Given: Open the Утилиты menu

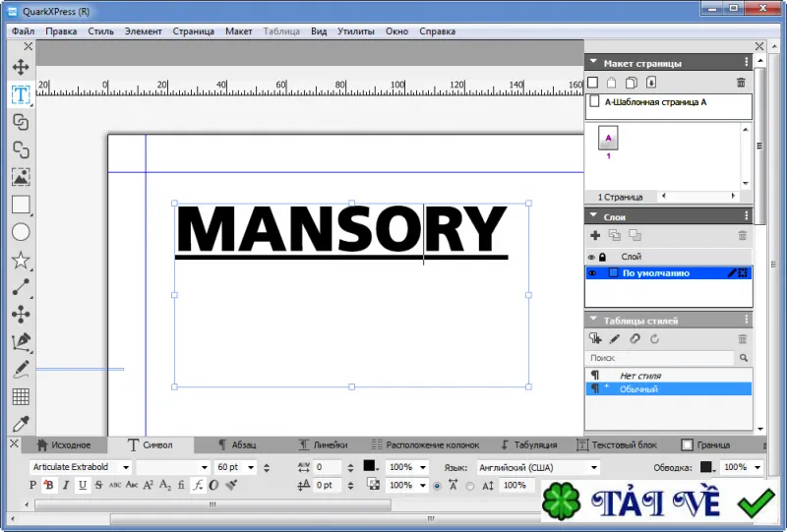Looking at the screenshot, I should click(x=356, y=31).
